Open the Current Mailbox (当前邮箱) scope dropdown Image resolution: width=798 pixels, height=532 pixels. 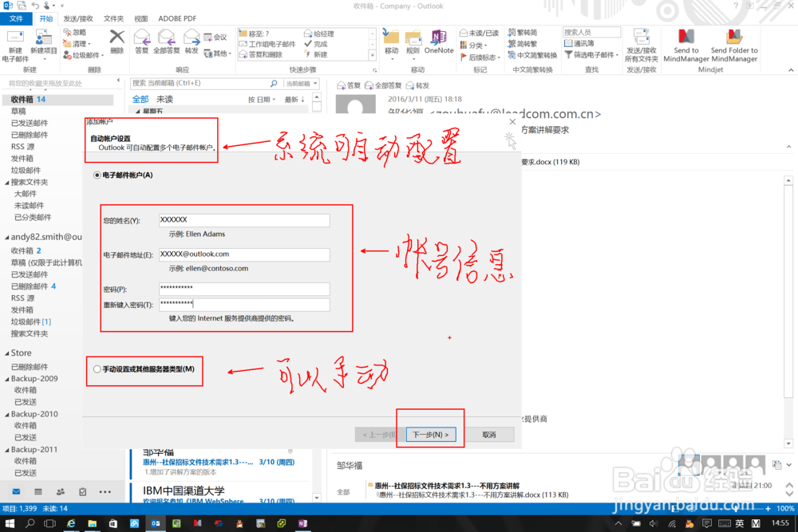click(x=301, y=84)
